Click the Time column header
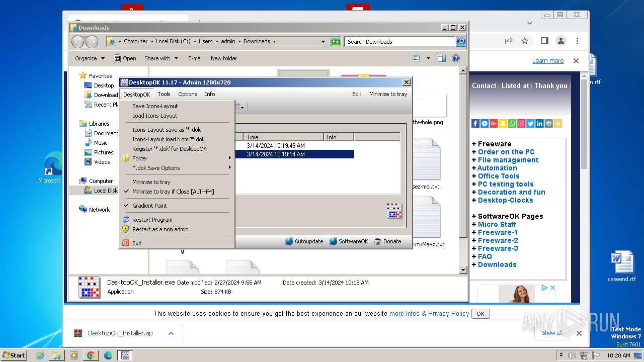 283,137
